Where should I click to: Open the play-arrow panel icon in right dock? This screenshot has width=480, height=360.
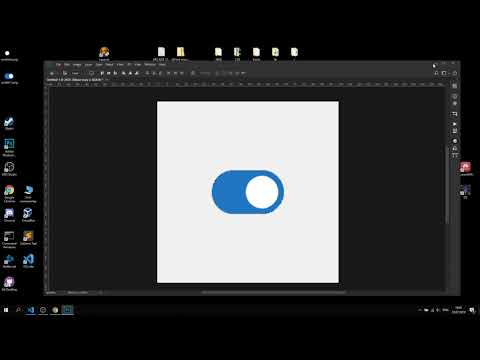tap(455, 124)
